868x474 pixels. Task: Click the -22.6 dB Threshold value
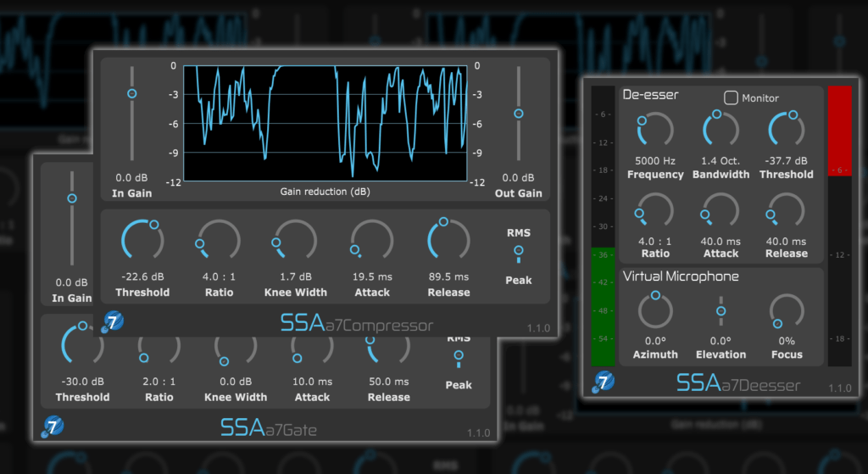[142, 276]
